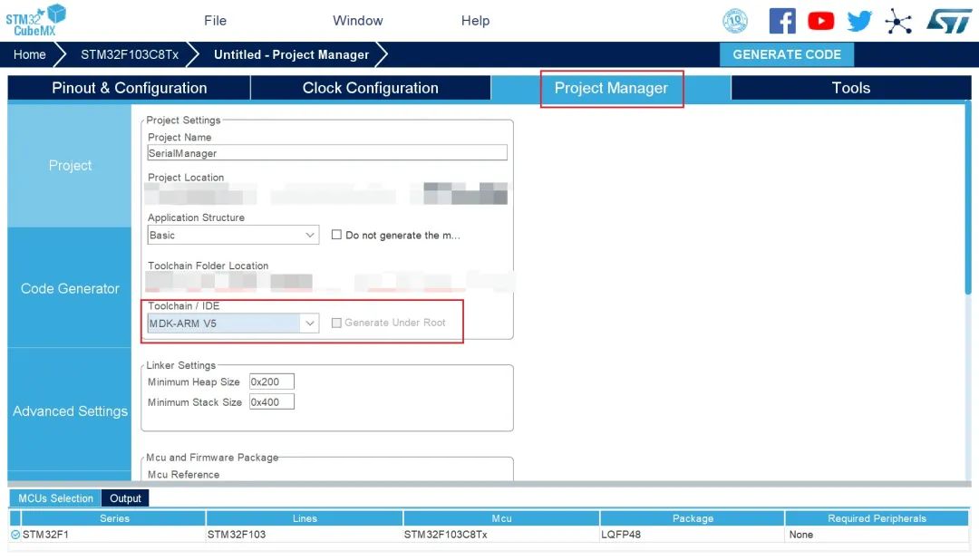
Task: Open the YouTube channel icon
Action: [x=821, y=21]
